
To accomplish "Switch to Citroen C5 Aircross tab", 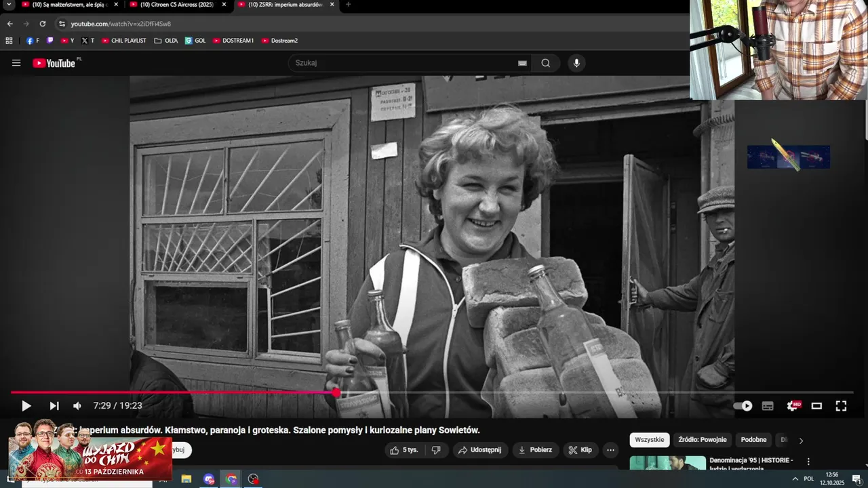I will pos(172,5).
